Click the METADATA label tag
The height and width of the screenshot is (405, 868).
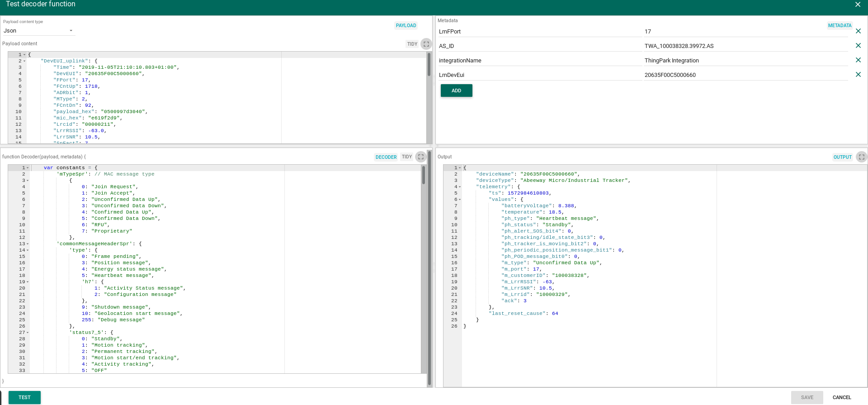point(840,25)
